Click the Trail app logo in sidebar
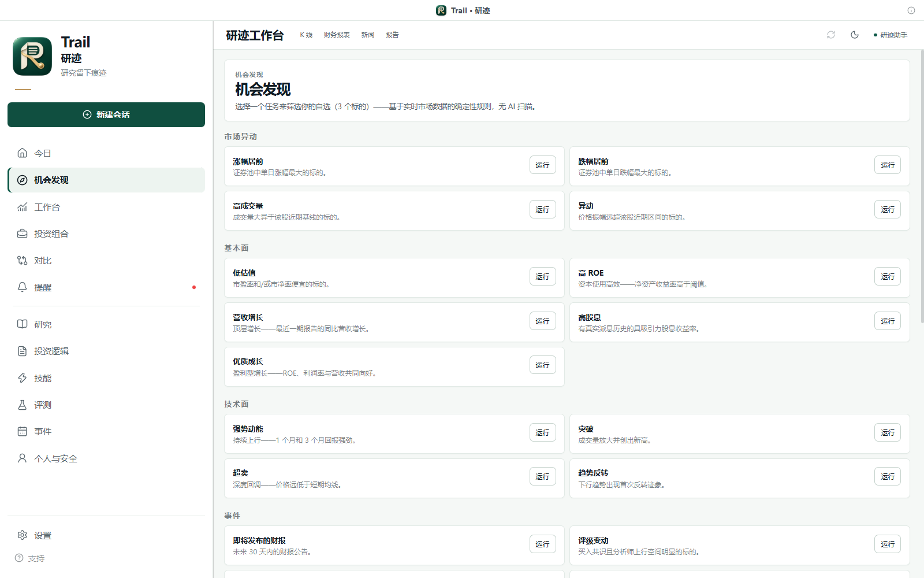Image resolution: width=924 pixels, height=578 pixels. pyautogui.click(x=32, y=56)
